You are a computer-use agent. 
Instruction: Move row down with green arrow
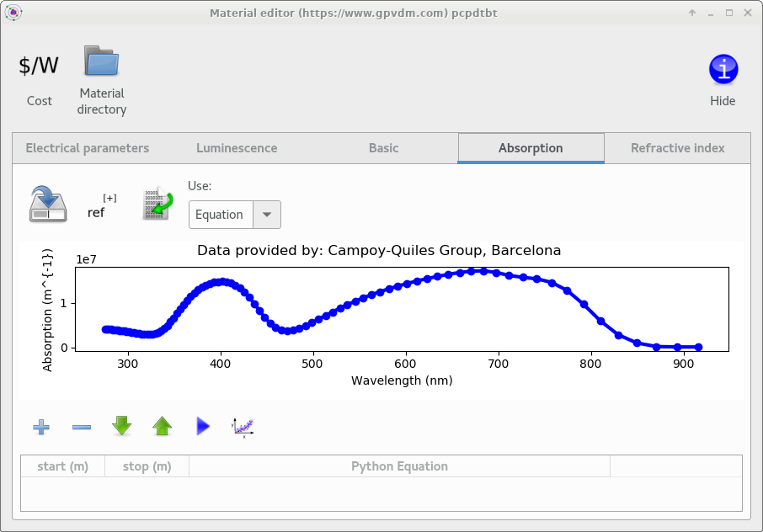click(122, 426)
